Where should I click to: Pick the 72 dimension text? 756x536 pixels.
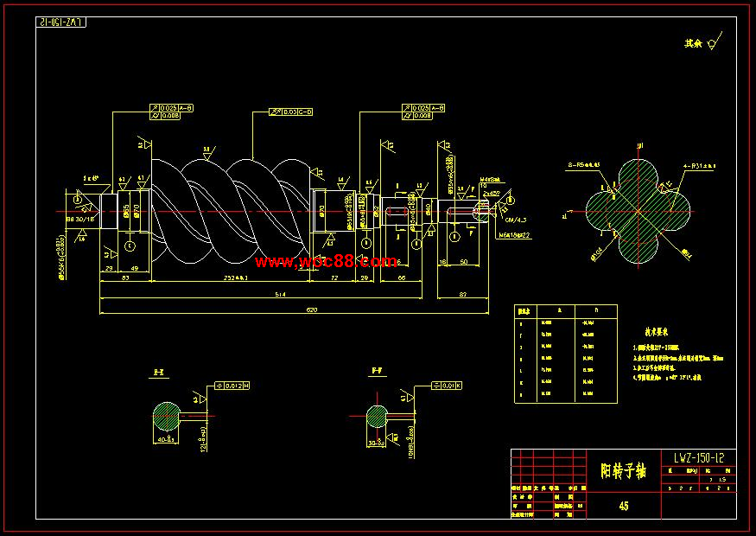click(x=334, y=278)
